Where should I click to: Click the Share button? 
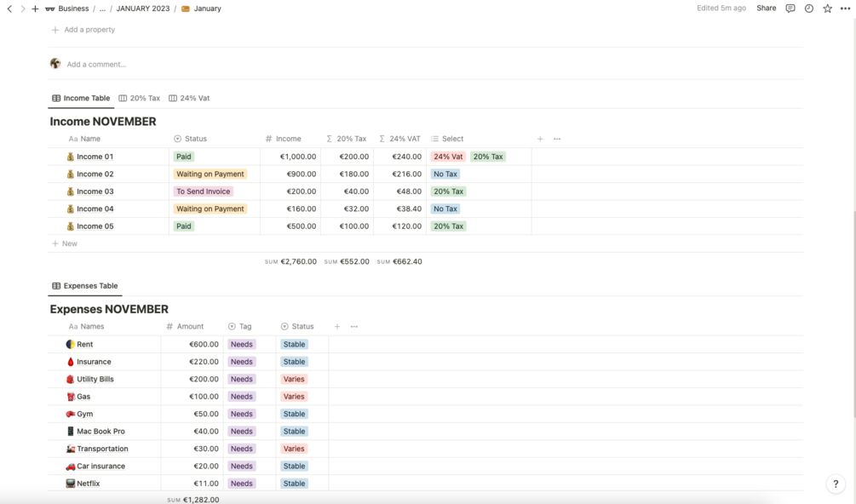click(767, 9)
